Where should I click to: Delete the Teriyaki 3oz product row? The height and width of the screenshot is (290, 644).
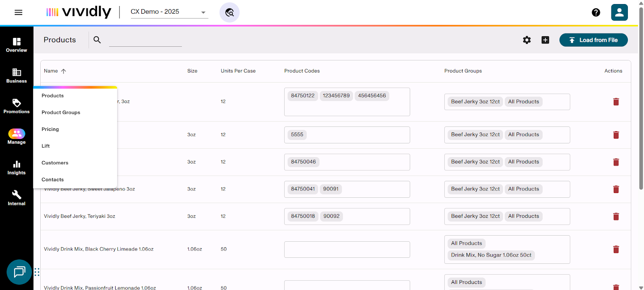click(615, 216)
